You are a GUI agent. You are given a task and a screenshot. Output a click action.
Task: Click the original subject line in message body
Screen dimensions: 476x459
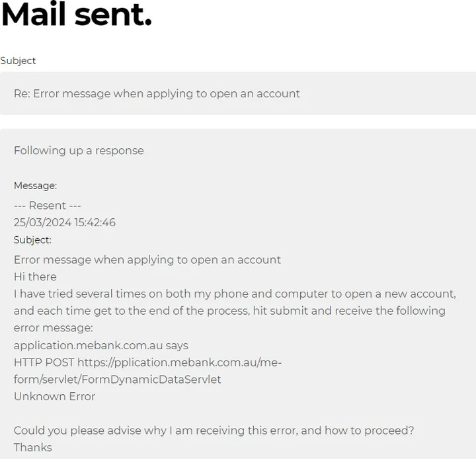(x=147, y=260)
